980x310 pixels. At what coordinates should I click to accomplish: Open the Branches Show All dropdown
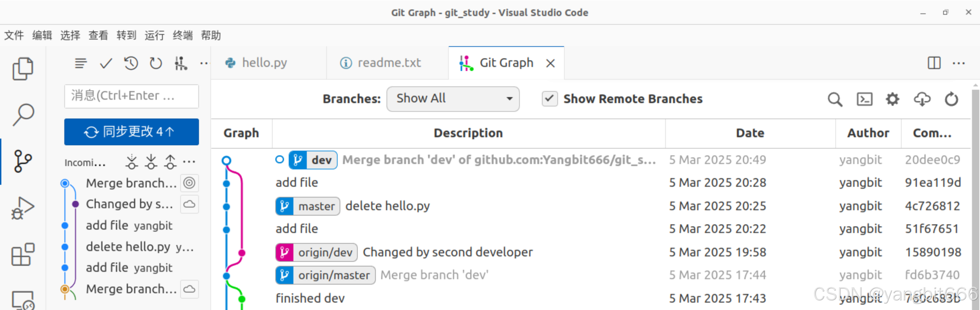[453, 99]
